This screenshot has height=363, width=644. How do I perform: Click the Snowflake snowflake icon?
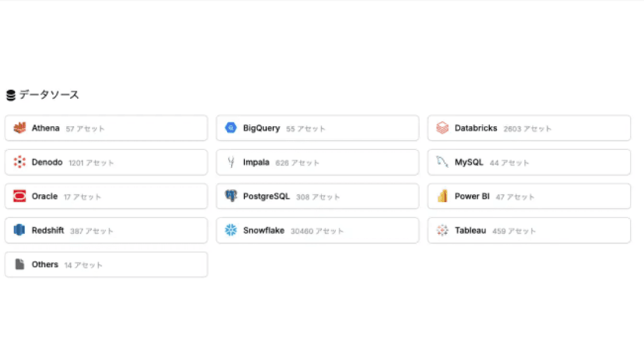[231, 230]
